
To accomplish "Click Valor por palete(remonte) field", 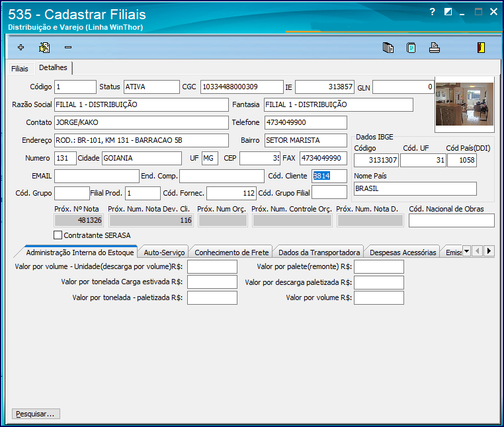I will (x=378, y=266).
